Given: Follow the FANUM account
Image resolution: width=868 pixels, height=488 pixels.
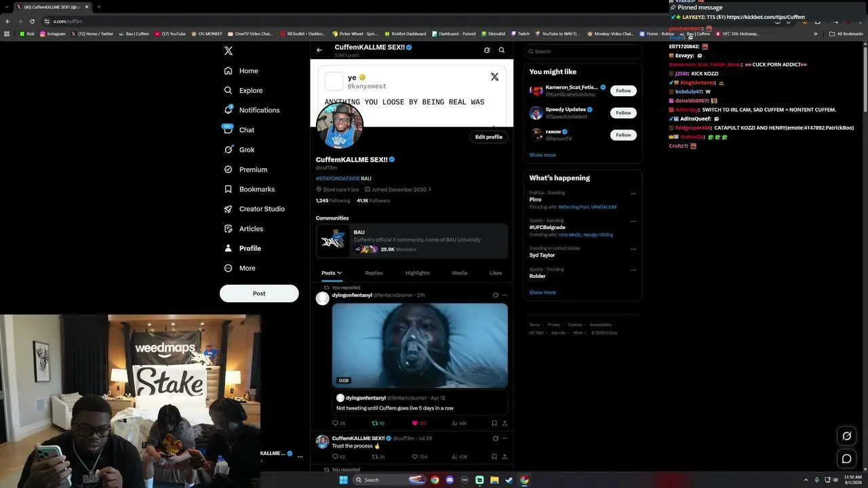Looking at the screenshot, I should [x=623, y=135].
